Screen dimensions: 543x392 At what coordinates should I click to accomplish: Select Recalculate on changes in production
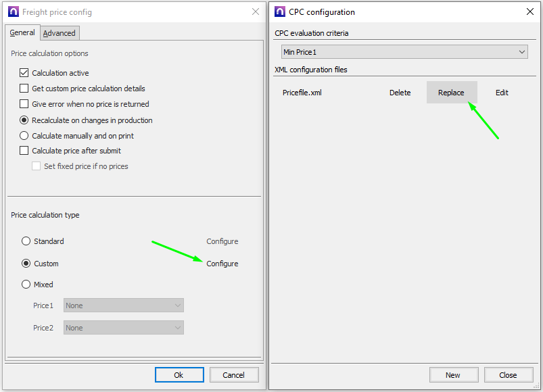[25, 120]
